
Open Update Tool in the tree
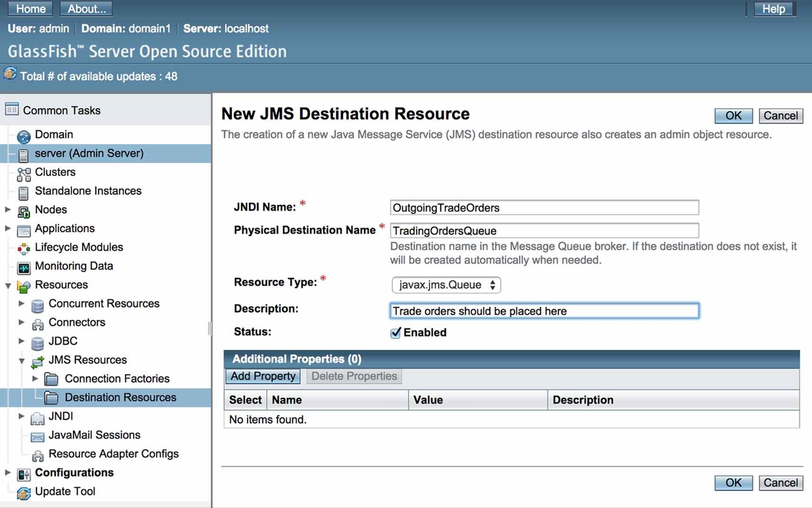pyautogui.click(x=65, y=491)
